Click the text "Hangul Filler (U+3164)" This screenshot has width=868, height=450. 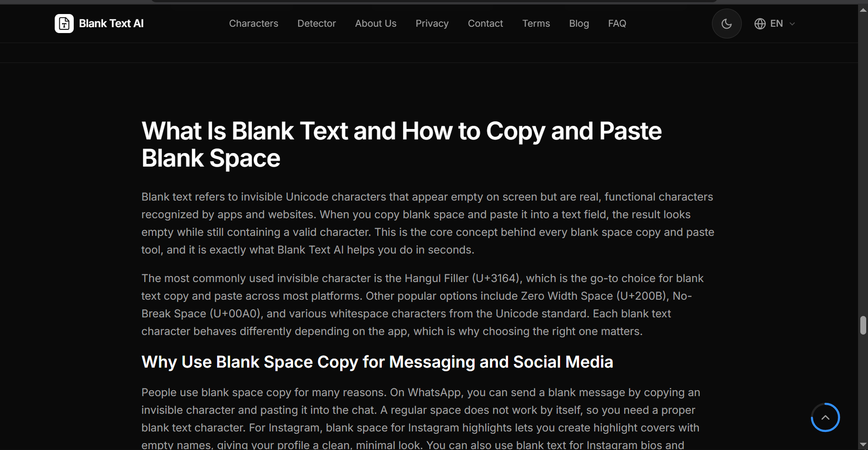pyautogui.click(x=463, y=278)
